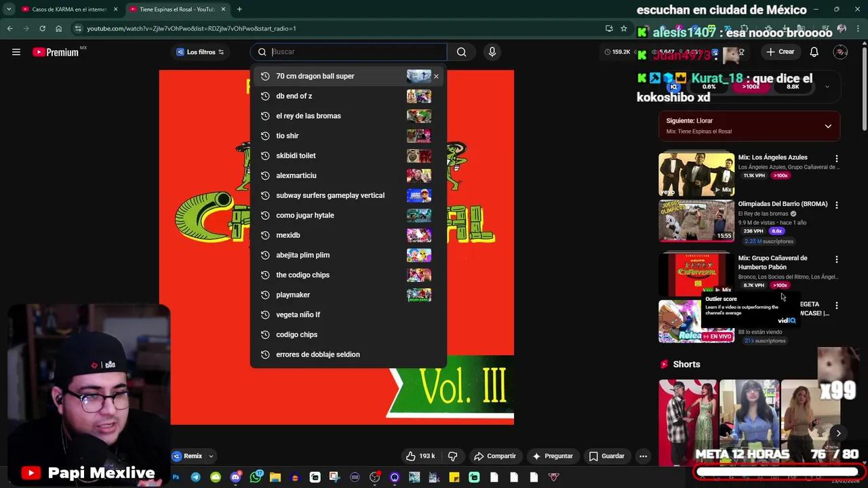Click the Preguntar button
This screenshot has width=868, height=488.
[x=553, y=456]
